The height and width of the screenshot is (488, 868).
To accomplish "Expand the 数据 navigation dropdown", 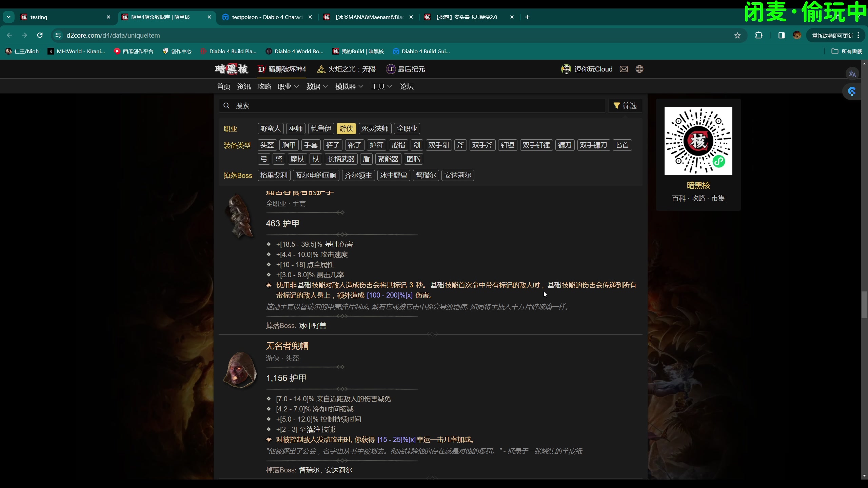I will click(317, 87).
